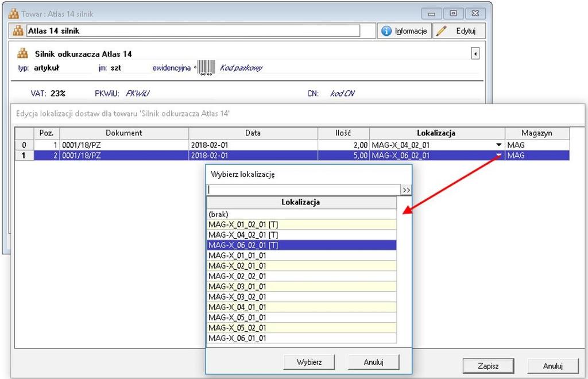Select MAG-X_05_01_01 in the list
Viewport: 588px width, 379px height.
(x=301, y=317)
